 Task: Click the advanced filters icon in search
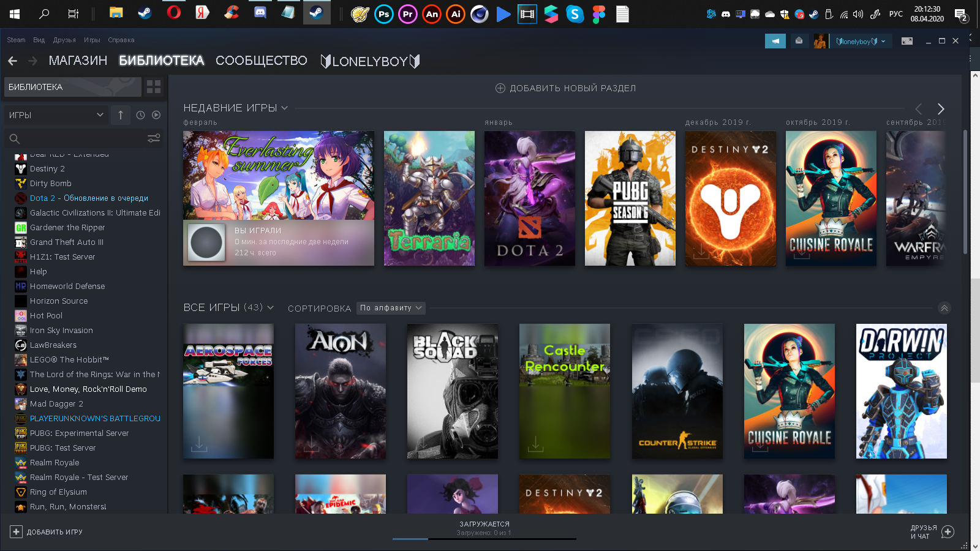(x=154, y=138)
